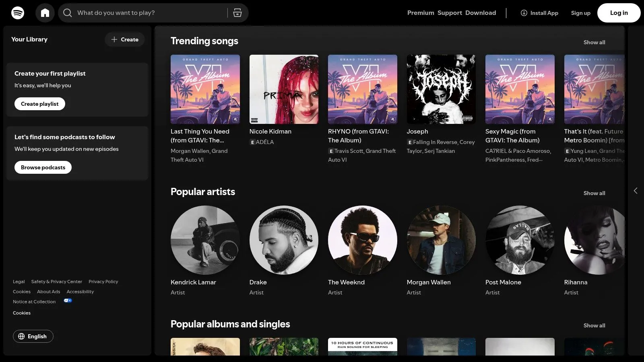644x362 pixels.
Task: Click Install App
Action: tap(539, 13)
